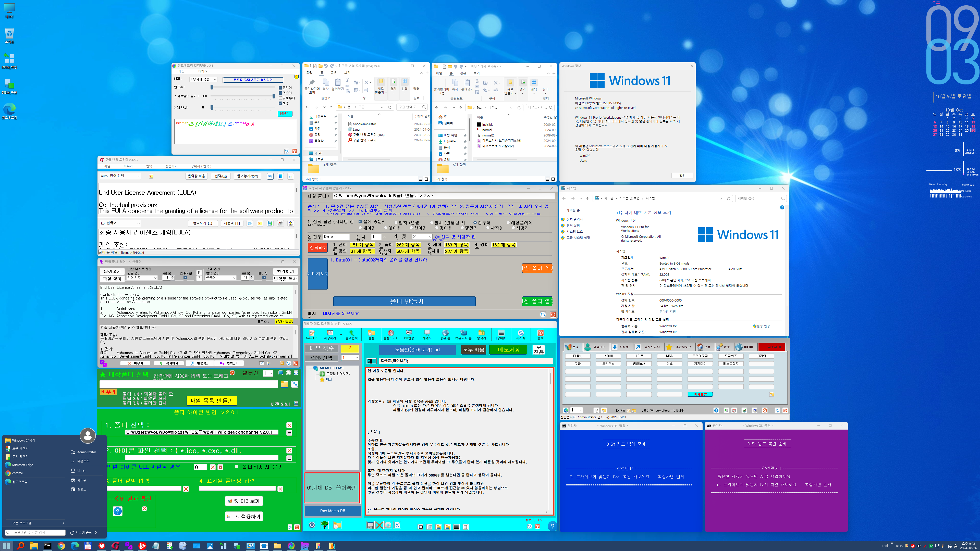The height and width of the screenshot is (551, 980).
Task: Click 폴더선택 green arrow icon in memo helper
Action: click(351, 334)
